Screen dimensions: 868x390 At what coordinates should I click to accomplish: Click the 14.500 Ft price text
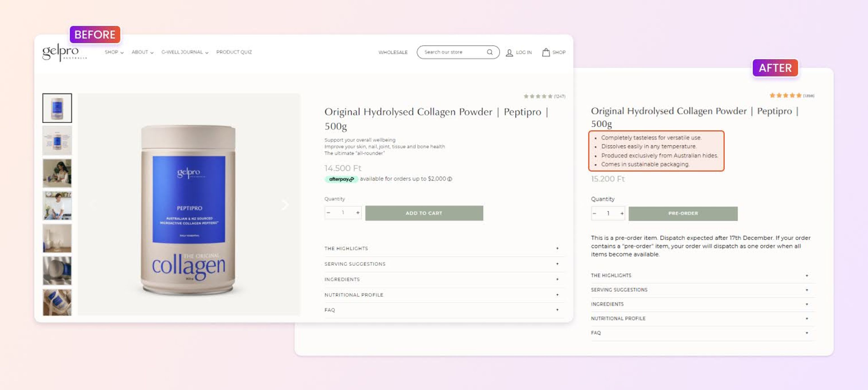343,168
